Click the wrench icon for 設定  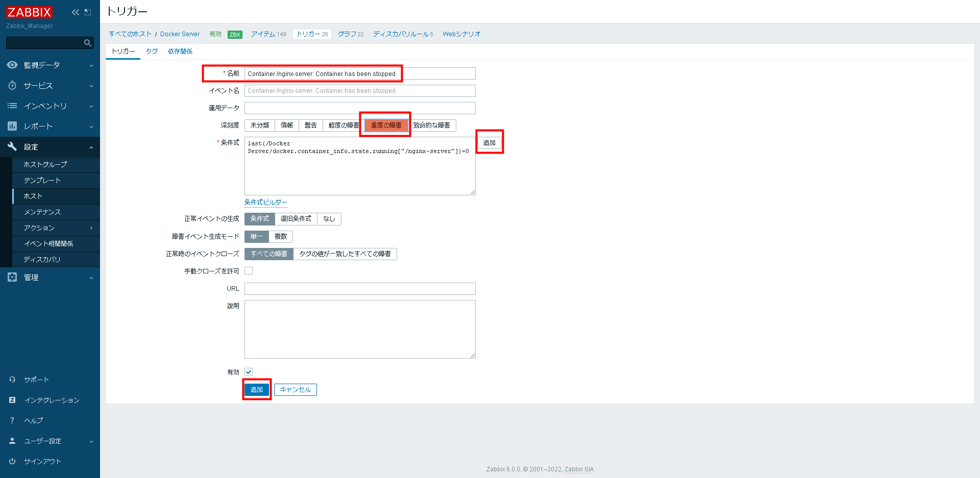coord(12,146)
